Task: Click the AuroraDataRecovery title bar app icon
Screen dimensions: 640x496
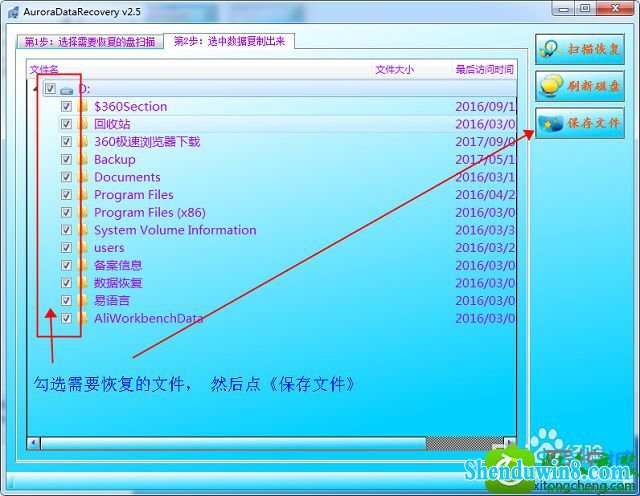Action: tap(13, 12)
